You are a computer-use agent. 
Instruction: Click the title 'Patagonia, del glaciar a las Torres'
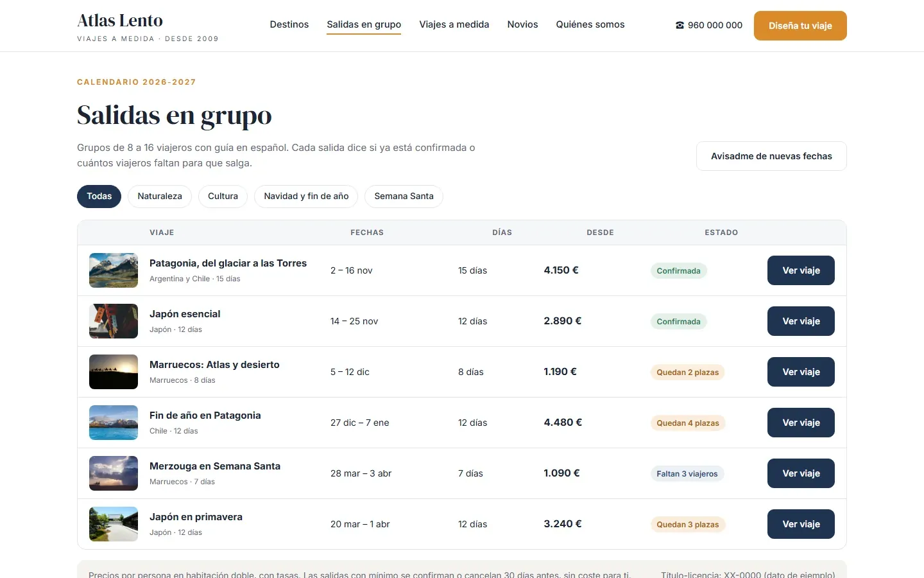228,263
